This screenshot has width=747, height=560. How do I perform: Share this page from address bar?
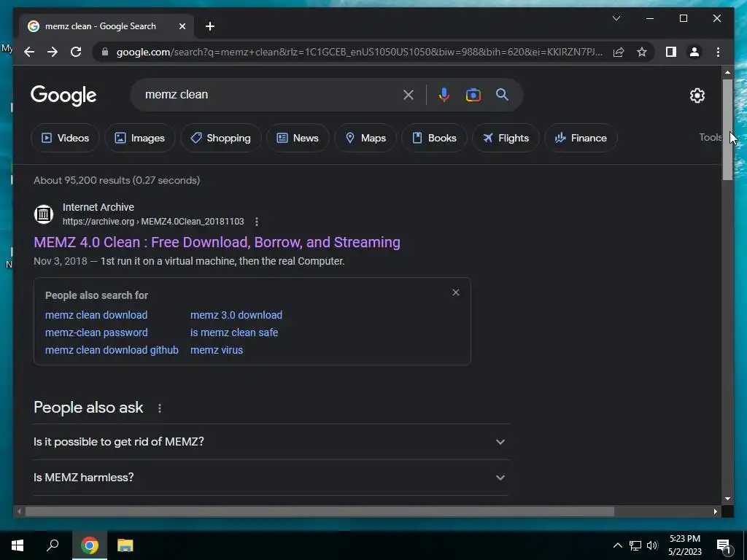pos(619,52)
